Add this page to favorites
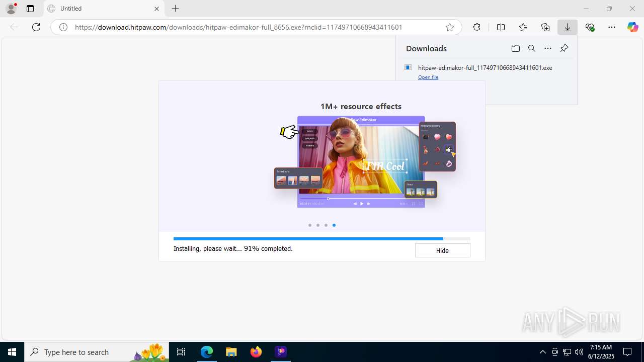644x362 pixels. 450,27
